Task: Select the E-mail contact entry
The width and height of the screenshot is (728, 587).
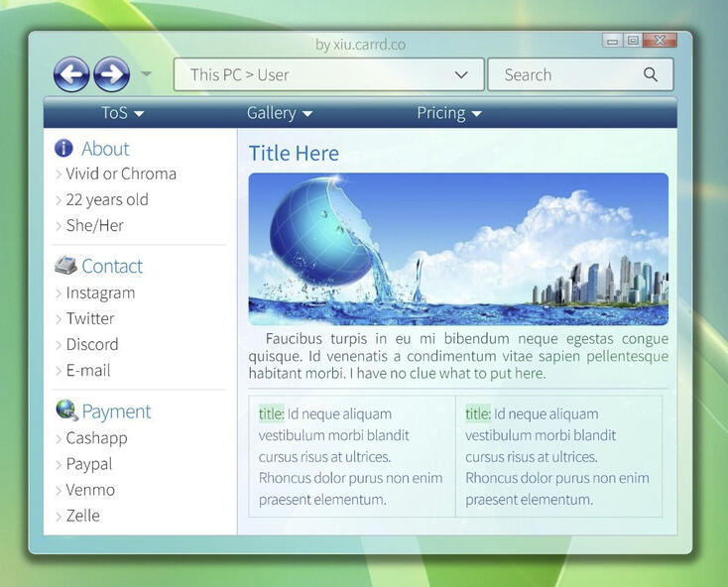Action: pos(87,370)
